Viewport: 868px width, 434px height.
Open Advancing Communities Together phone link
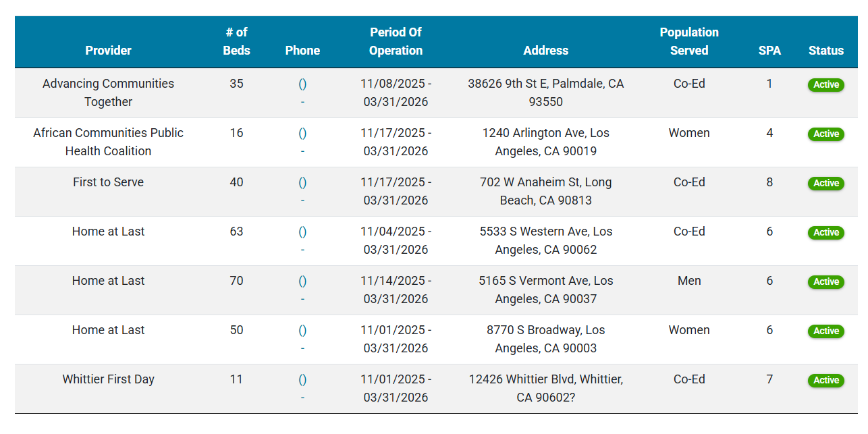point(302,84)
